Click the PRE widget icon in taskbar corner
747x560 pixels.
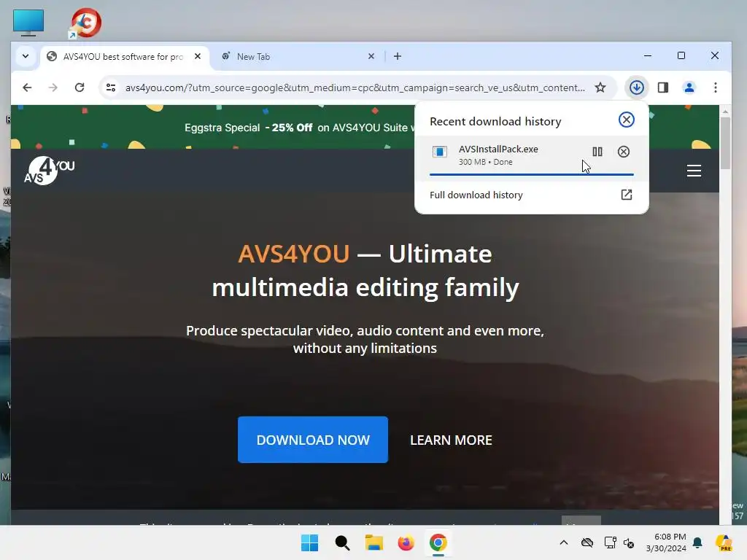click(724, 542)
